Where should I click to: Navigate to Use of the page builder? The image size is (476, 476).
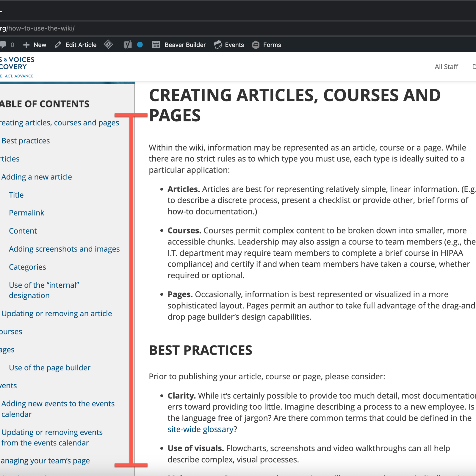49,368
